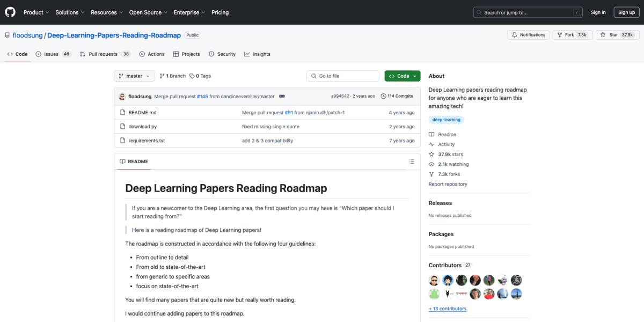This screenshot has height=322, width=644.
Task: Open the README list view icon
Action: tap(411, 161)
